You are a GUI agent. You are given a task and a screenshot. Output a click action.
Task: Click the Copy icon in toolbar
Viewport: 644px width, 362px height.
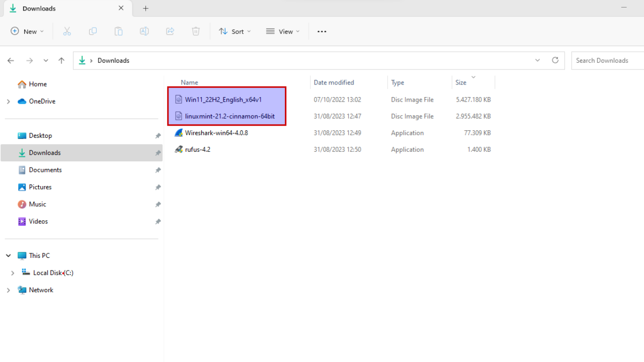[93, 31]
